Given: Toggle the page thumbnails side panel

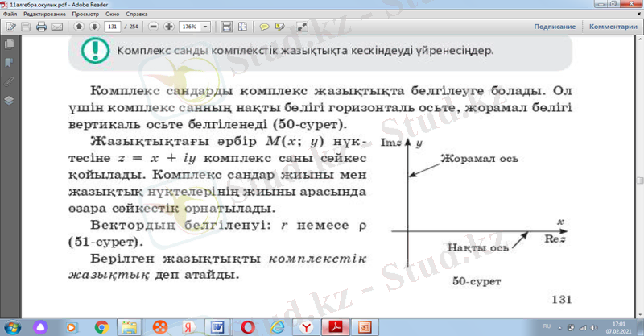Looking at the screenshot, I should (x=9, y=45).
